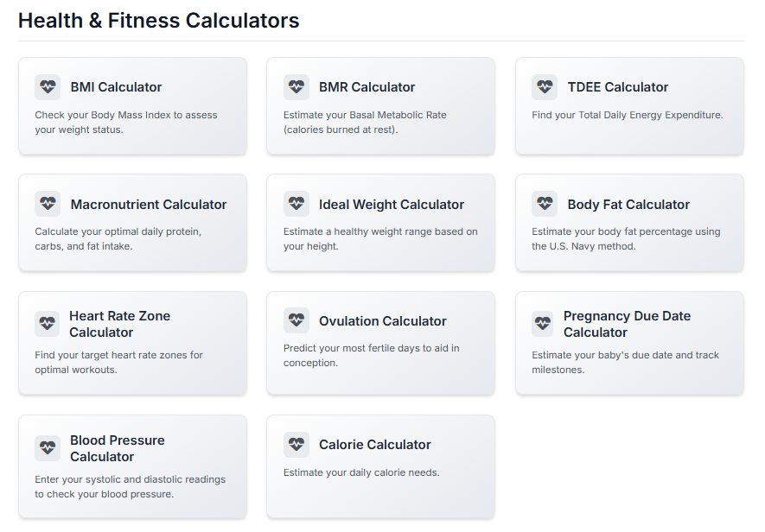765x532 pixels.
Task: Open the Macronutrient Calculator title
Action: [x=149, y=205]
